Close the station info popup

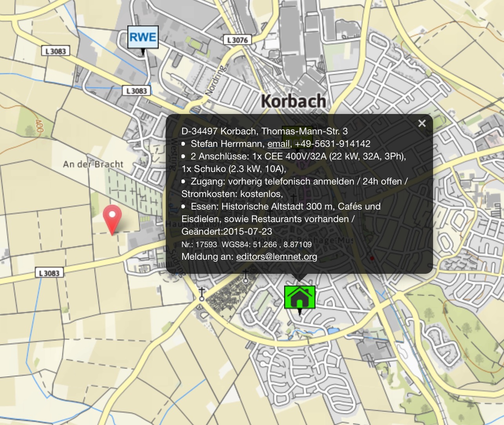422,123
